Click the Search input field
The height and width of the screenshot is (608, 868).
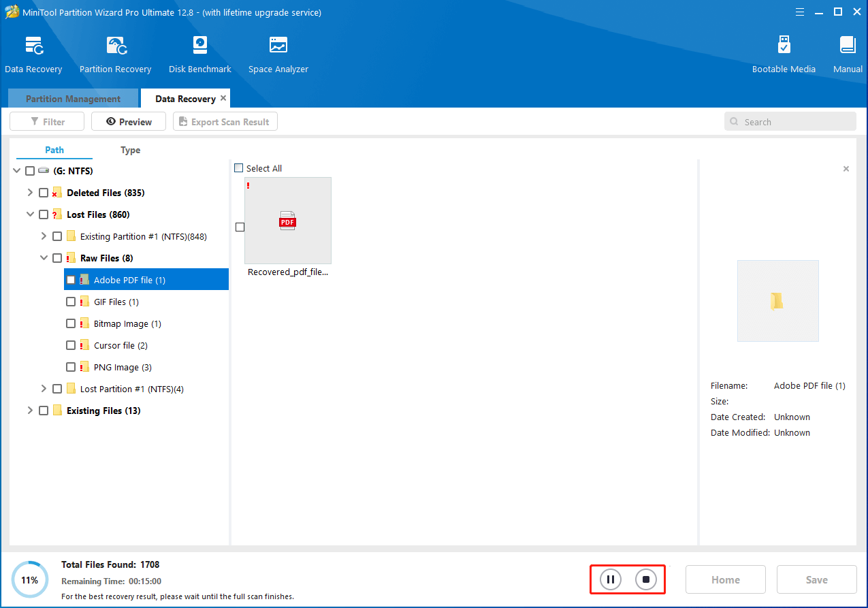tap(790, 122)
